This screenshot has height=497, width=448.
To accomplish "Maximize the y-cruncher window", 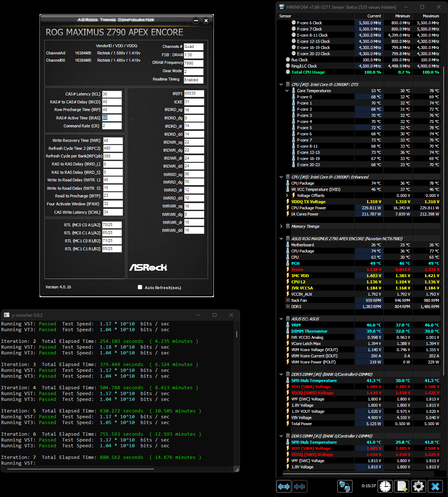I will pyautogui.click(x=215, y=315).
